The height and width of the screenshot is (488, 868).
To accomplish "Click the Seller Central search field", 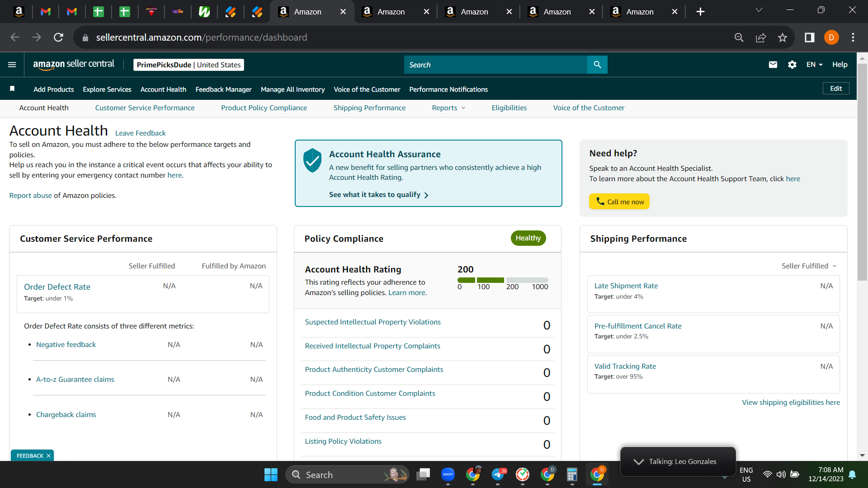I will click(x=495, y=65).
